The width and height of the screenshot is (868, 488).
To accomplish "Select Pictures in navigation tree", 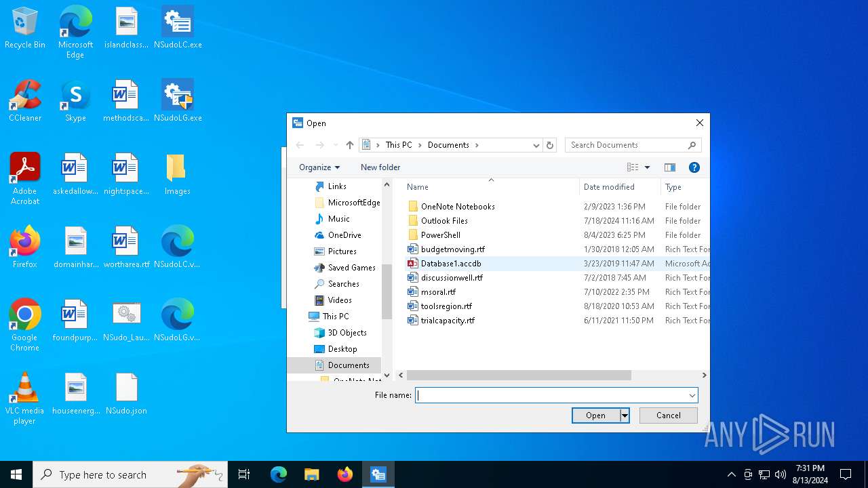I will (342, 251).
